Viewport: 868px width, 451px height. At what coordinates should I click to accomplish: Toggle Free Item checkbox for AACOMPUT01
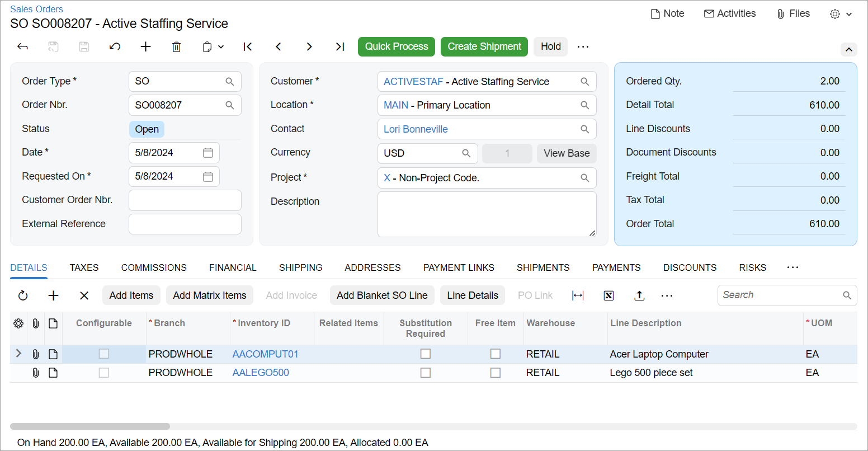coord(495,354)
